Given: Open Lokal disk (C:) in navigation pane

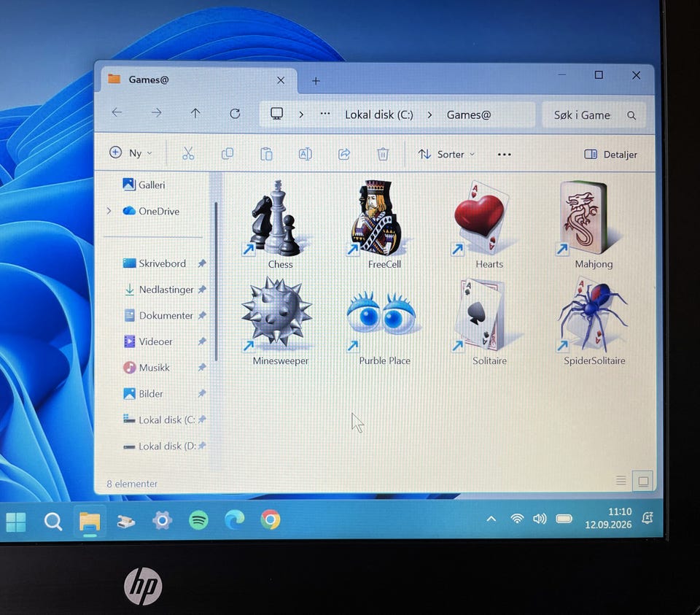Looking at the screenshot, I should (x=159, y=419).
